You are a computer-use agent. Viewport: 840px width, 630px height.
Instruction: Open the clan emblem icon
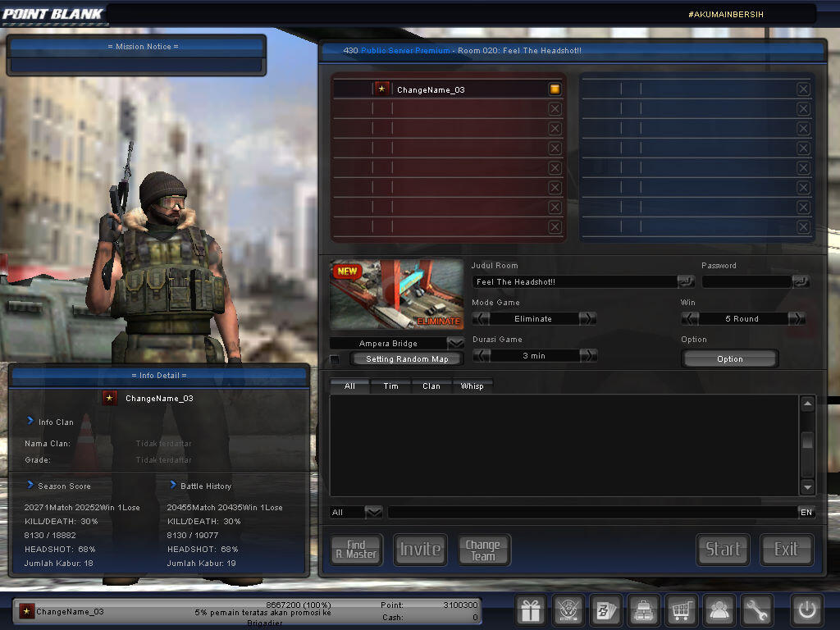pos(568,610)
